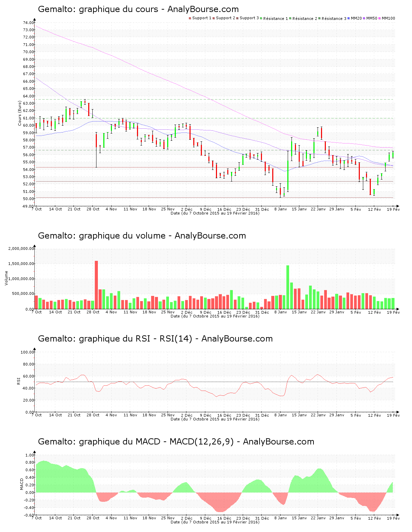Image resolution: width=412 pixels, height=532 pixels.
Task: Click the 100.00 RSI axis value
Action: point(27,352)
